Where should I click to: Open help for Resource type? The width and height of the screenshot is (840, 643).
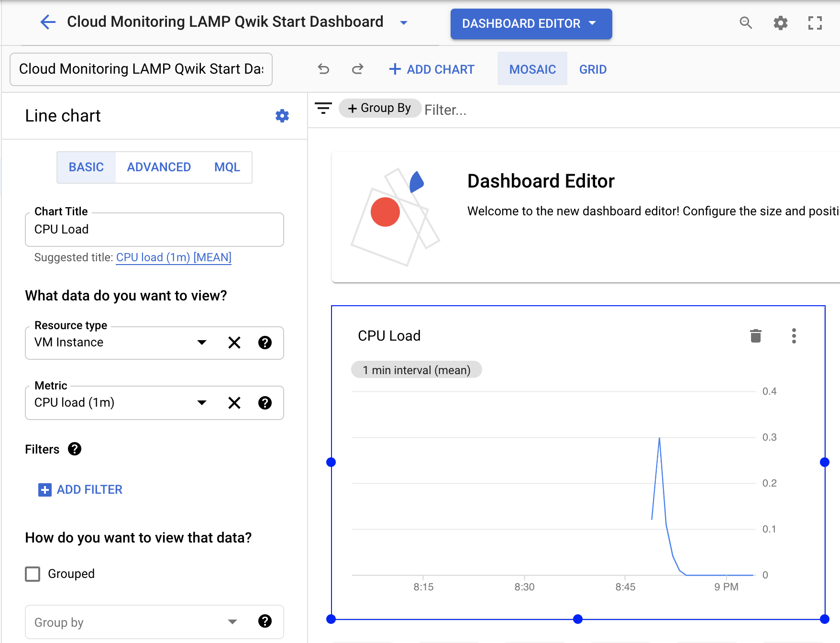point(265,343)
